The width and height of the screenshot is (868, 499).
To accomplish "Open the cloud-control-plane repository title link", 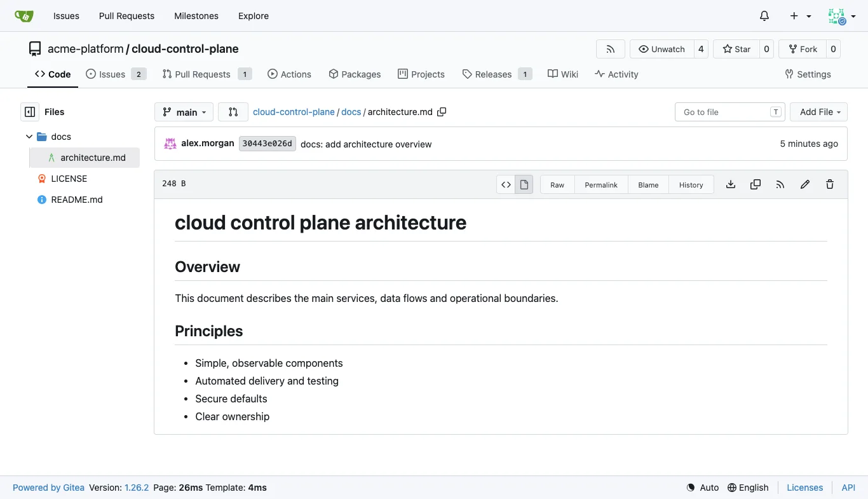I will pyautogui.click(x=185, y=49).
